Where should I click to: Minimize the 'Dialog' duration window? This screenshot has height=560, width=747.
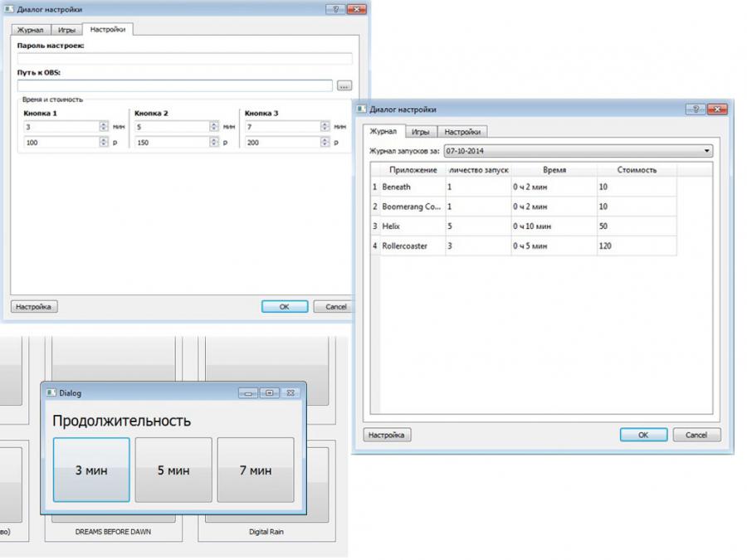pos(248,392)
